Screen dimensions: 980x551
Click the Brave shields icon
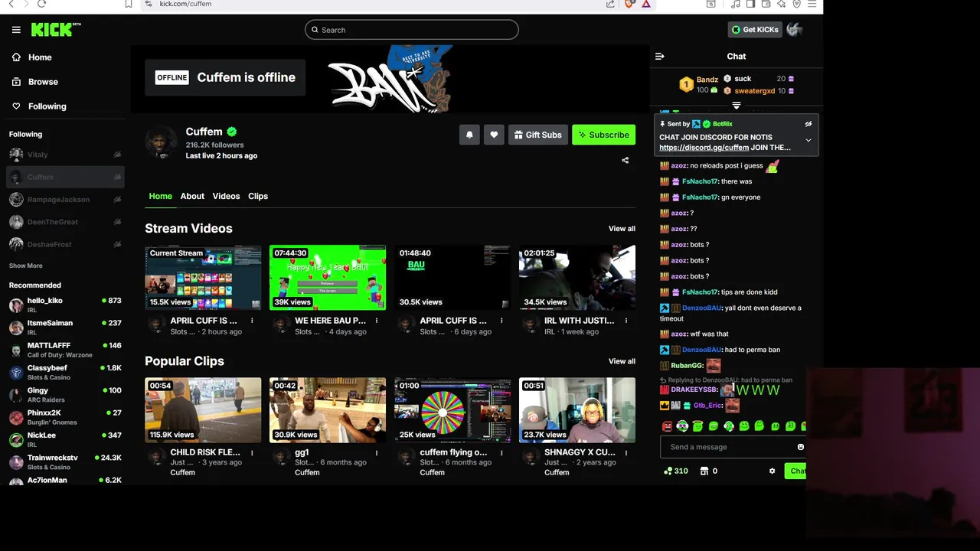[x=629, y=4]
